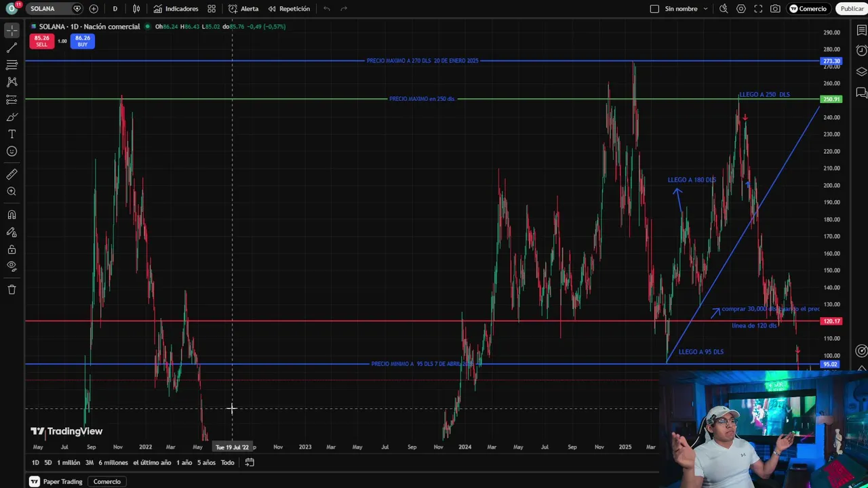The height and width of the screenshot is (488, 868).
Task: Click the 95.02 blue price label
Action: pos(831,365)
